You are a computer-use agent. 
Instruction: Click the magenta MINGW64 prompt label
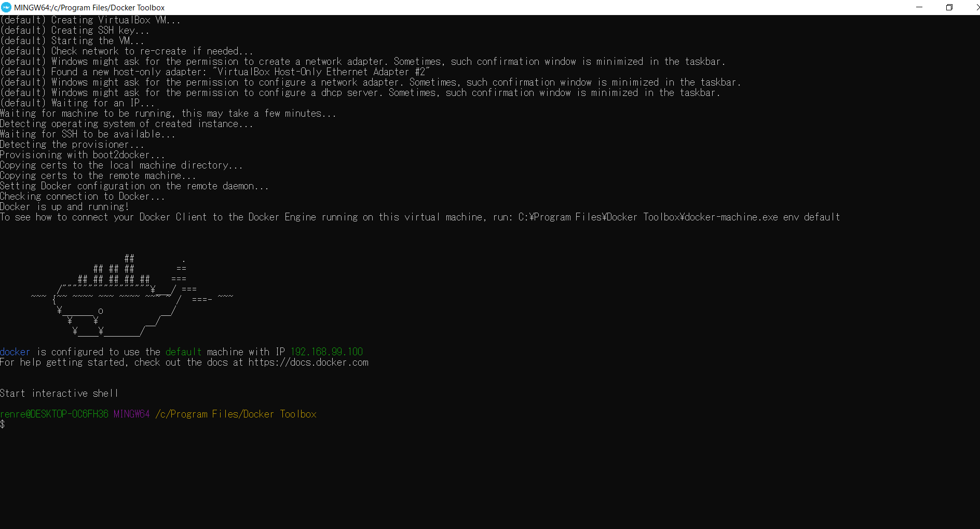tap(131, 414)
